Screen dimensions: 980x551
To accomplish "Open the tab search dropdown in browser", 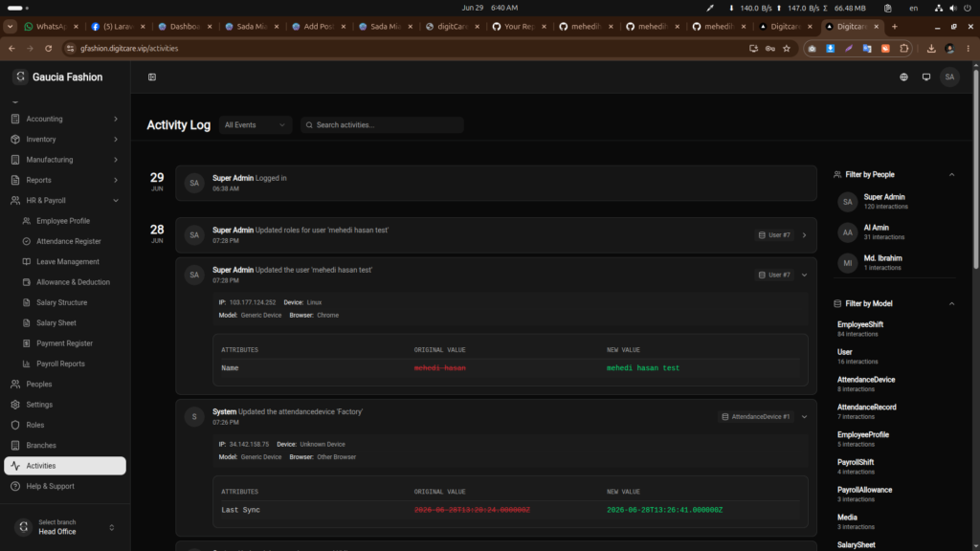I will pos(10,26).
